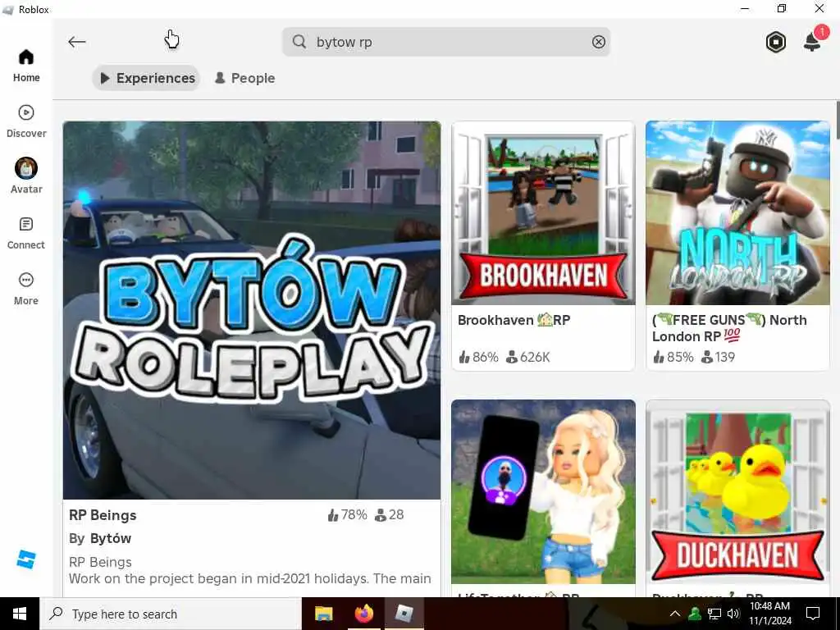Open File Explorer from the taskbar
The width and height of the screenshot is (840, 630).
[x=323, y=614]
